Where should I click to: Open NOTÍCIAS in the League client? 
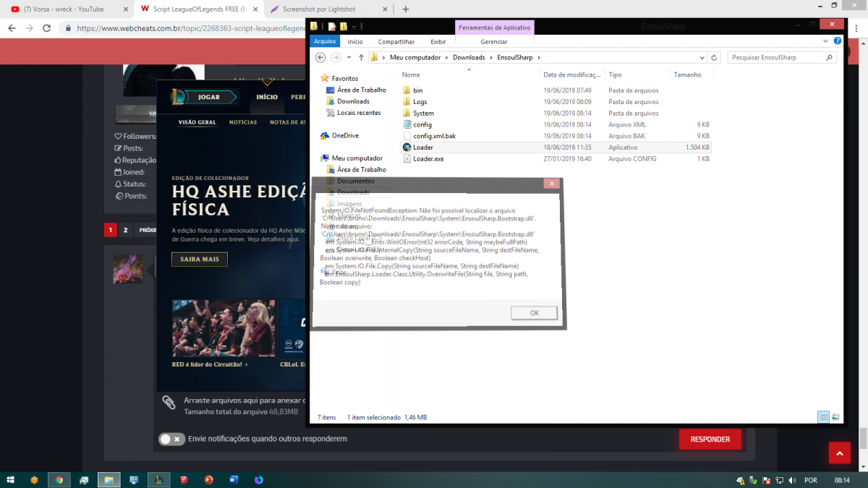pyautogui.click(x=243, y=122)
